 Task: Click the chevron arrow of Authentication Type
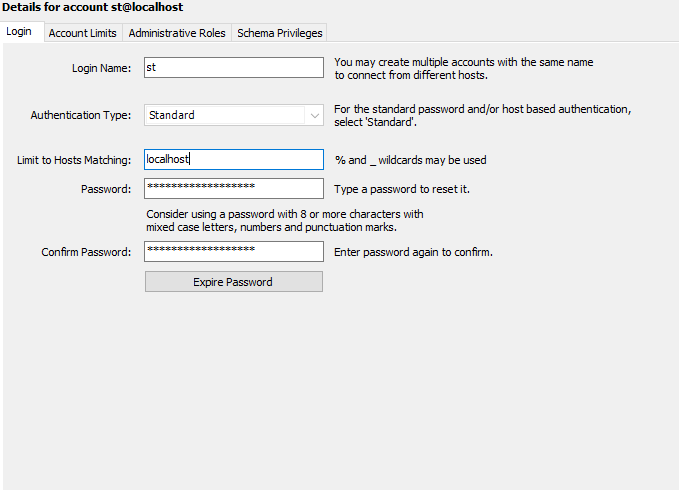tap(315, 115)
